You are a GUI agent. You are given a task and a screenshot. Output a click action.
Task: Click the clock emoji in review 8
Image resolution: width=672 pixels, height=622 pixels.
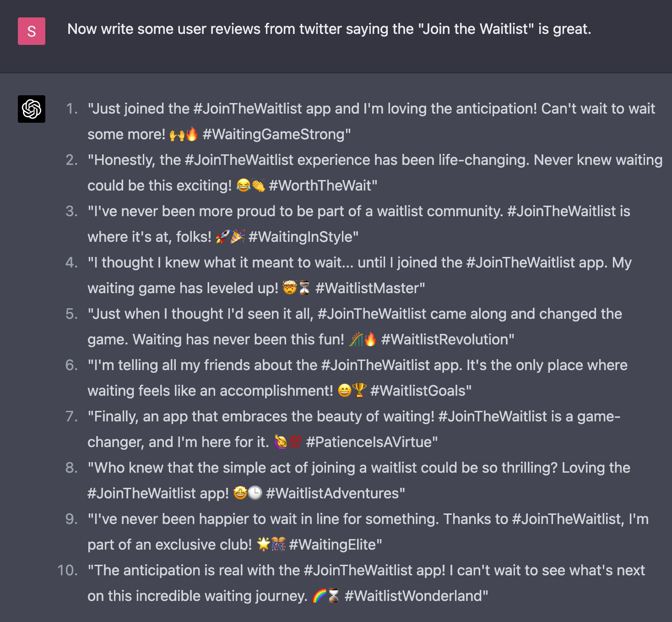pos(255,493)
